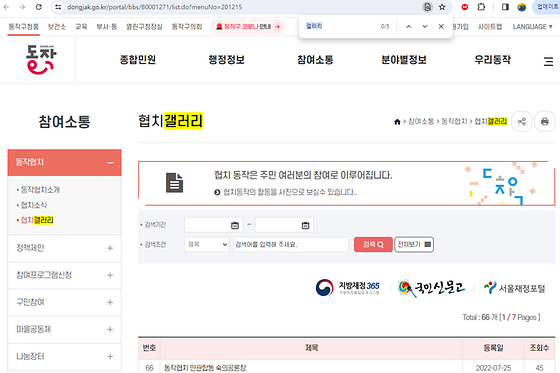Click the 국민신문고 banner logo
The width and height of the screenshot is (560, 373).
click(x=431, y=288)
